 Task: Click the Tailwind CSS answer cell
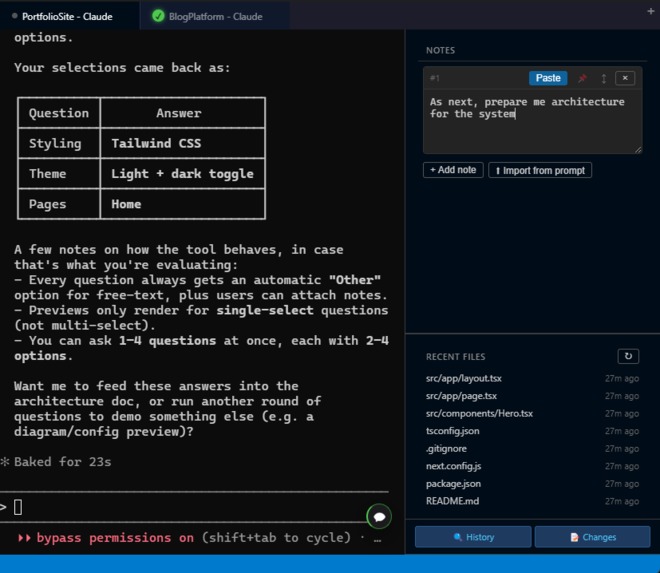tap(182, 144)
